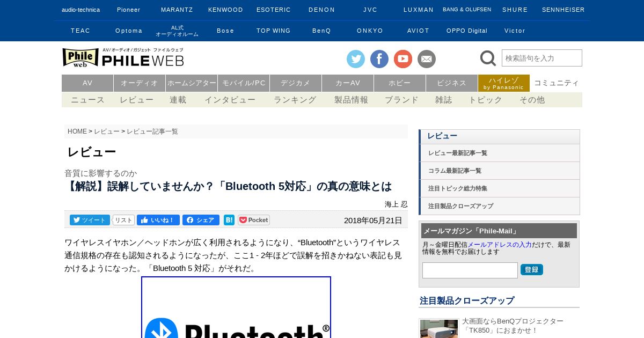Image resolution: width=644 pixels, height=338 pixels.
Task: Select トピック in the sub menu
Action: coord(486,100)
